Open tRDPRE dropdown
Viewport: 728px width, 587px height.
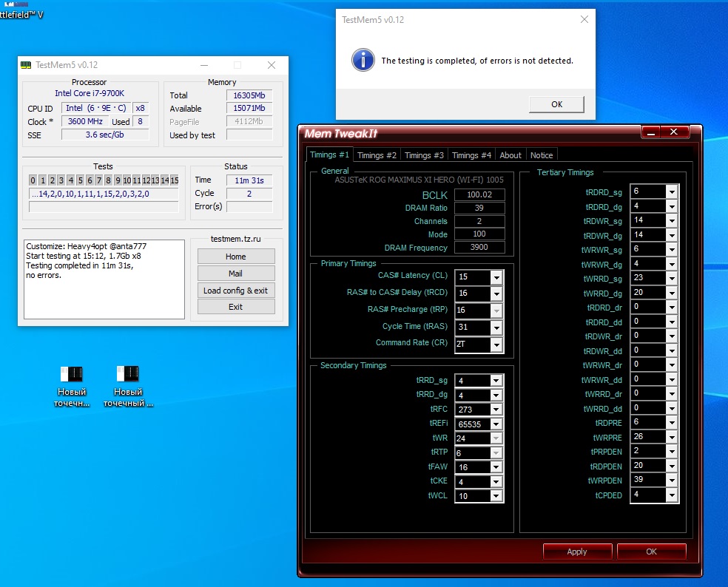tap(672, 422)
